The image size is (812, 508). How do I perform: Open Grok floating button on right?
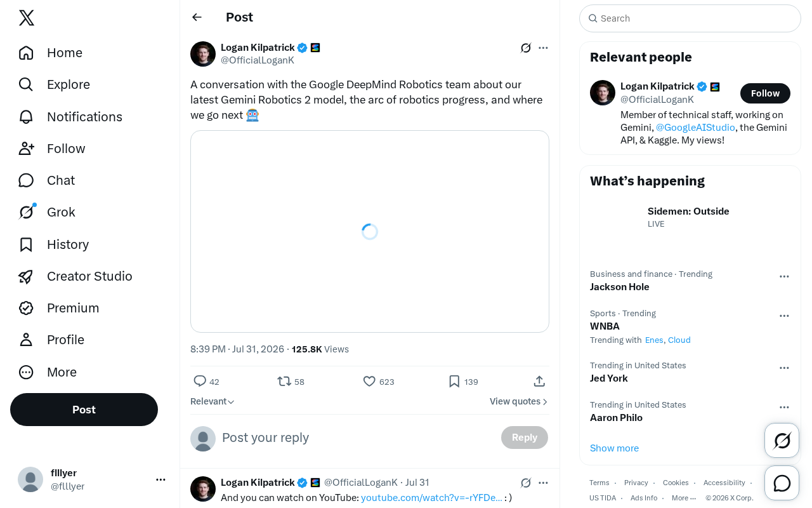point(782,440)
